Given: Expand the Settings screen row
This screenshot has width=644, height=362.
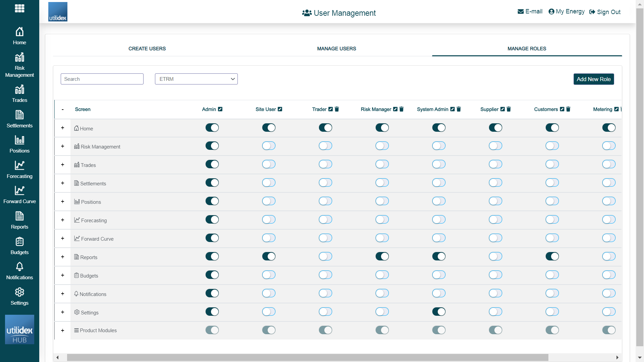Looking at the screenshot, I should pos(62,312).
